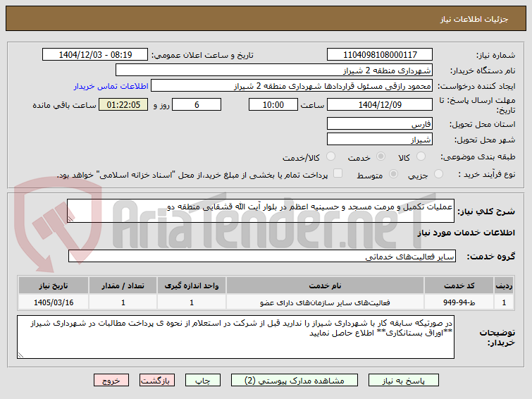Click the days remaining field 6
Viewport: 532px width, 399px height.
coord(197,104)
